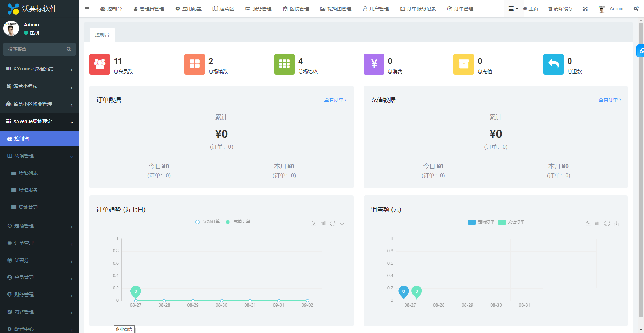644x333 pixels.
Task: Expand the 财务管理 sidebar section
Action: [x=40, y=295]
